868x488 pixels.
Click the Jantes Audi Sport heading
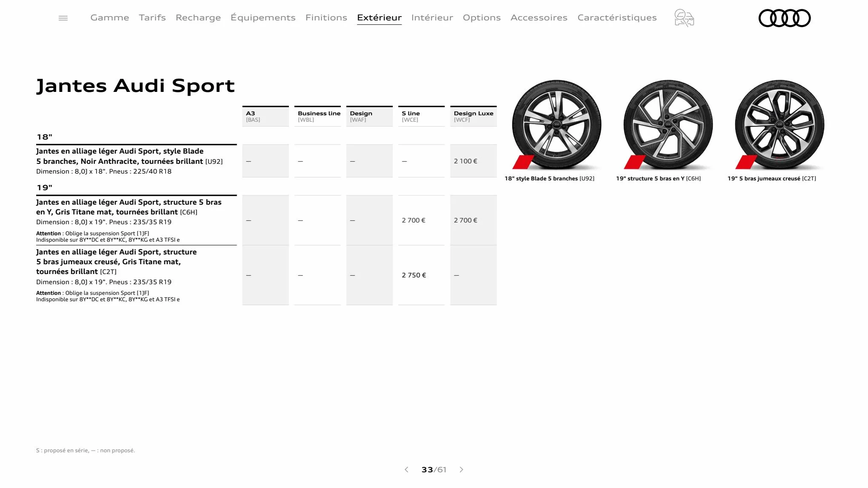tap(135, 86)
